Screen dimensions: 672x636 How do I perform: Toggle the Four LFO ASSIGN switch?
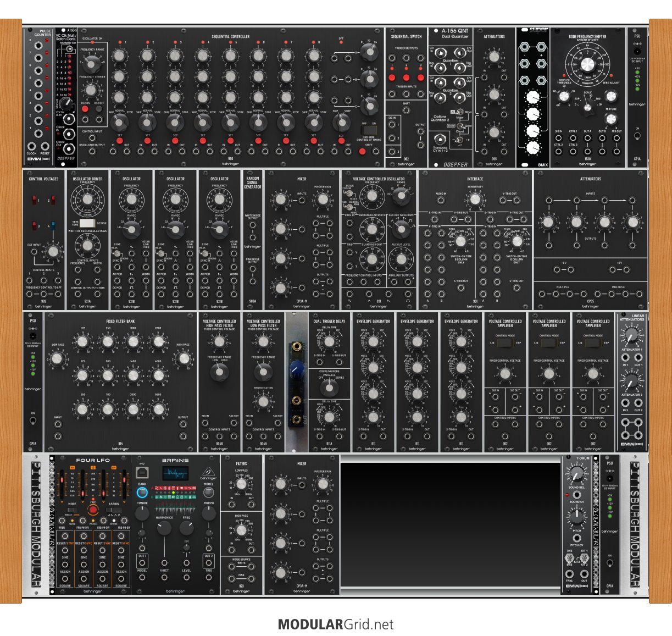pyautogui.click(x=114, y=510)
